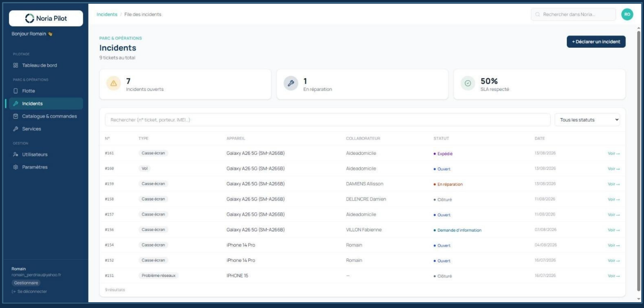
Task: Open Voir link for ticket #159
Action: 613,184
